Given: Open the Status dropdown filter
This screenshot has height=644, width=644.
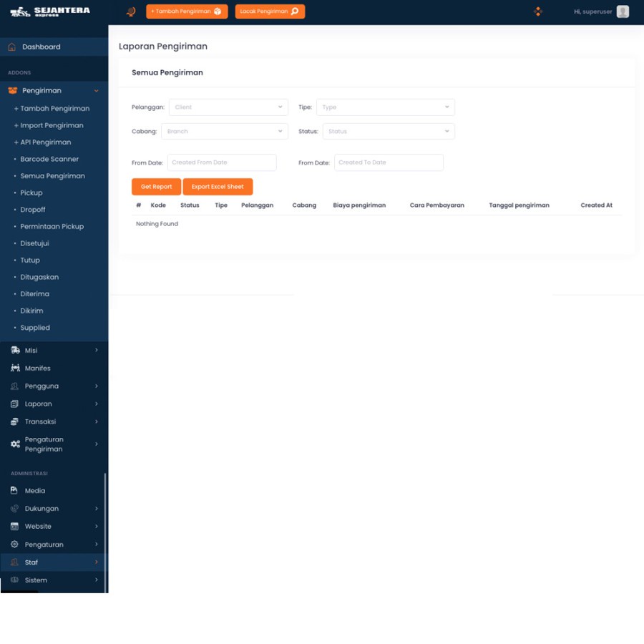Looking at the screenshot, I should point(389,131).
